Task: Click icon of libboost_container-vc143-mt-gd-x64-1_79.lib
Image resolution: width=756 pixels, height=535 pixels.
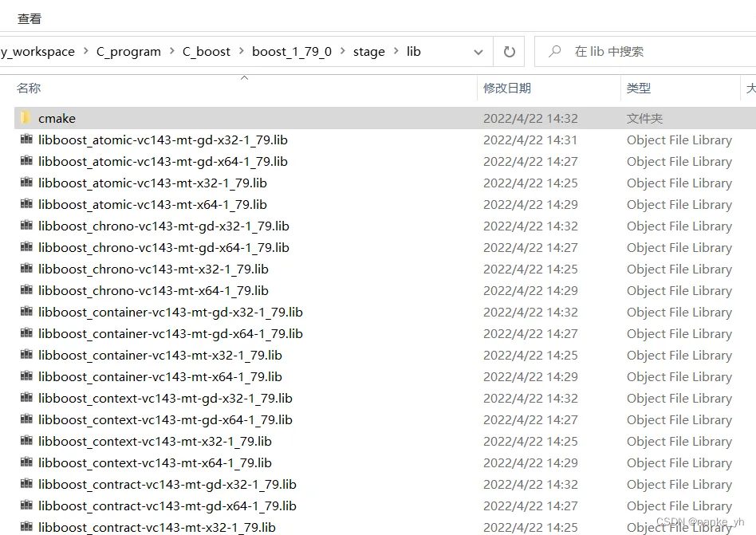Action: pos(26,333)
